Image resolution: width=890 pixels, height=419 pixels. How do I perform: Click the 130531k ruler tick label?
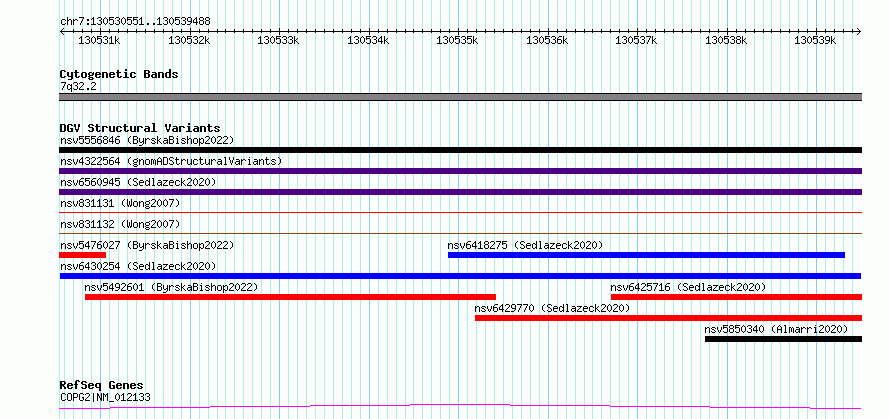99,40
